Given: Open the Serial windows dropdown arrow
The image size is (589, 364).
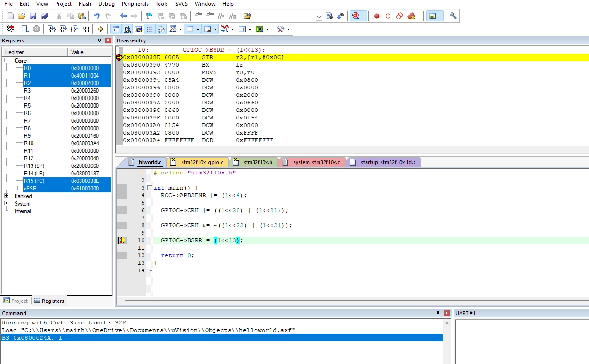Looking at the screenshot, I should click(215, 29).
